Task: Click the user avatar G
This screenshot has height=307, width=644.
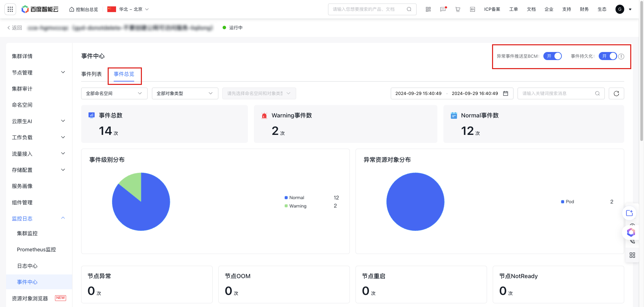Action: tap(620, 9)
